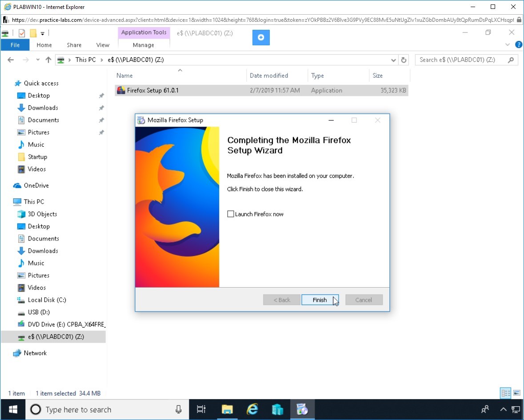Go up one folder with the up arrow

click(x=48, y=60)
